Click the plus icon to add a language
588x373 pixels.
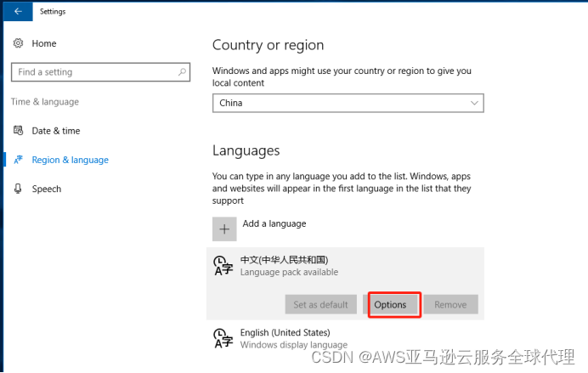224,229
